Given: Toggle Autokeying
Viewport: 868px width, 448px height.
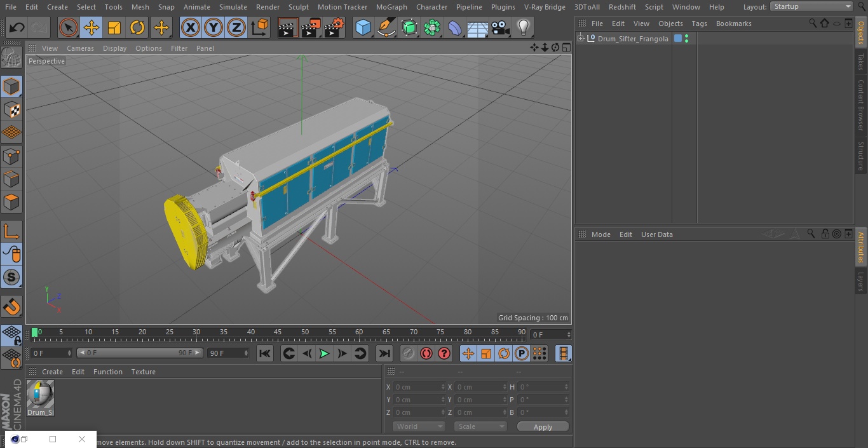Looking at the screenshot, I should point(426,353).
